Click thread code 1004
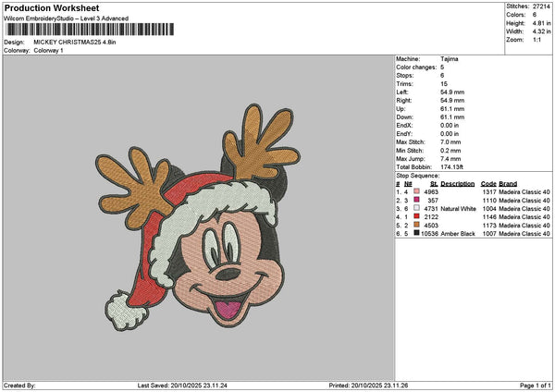Image resolution: width=555 pixels, height=392 pixels. (x=489, y=209)
